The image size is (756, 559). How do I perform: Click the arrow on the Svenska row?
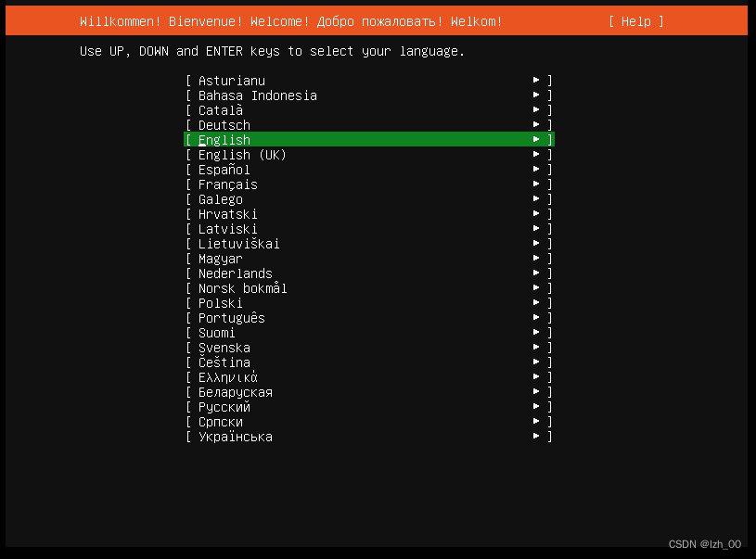[536, 347]
